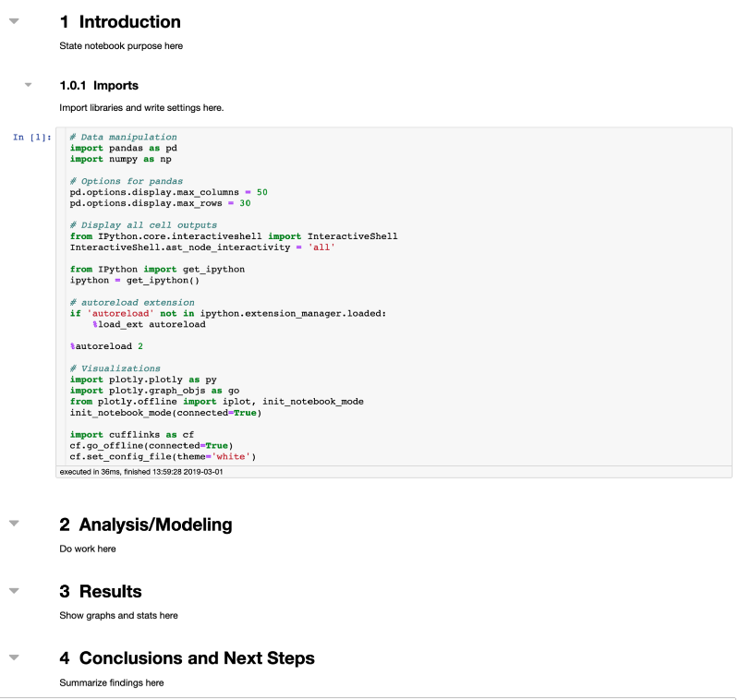
Task: Select the 'Summarize findings here' cell
Action: tap(111, 682)
